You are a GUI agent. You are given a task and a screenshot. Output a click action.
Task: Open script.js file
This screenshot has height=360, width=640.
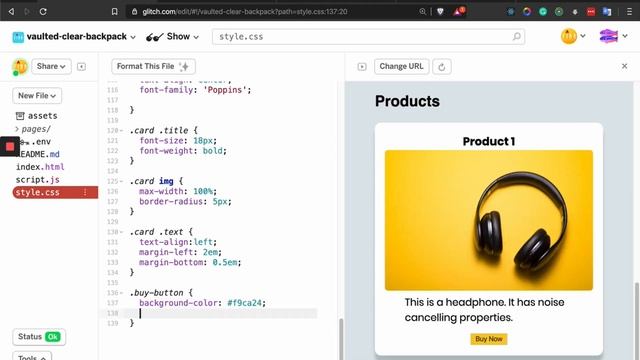point(38,180)
